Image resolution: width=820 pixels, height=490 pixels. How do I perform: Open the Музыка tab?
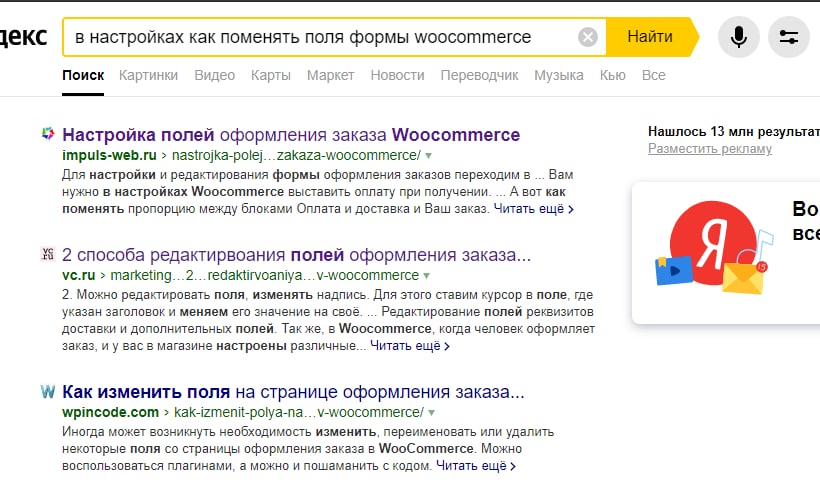pyautogui.click(x=559, y=75)
